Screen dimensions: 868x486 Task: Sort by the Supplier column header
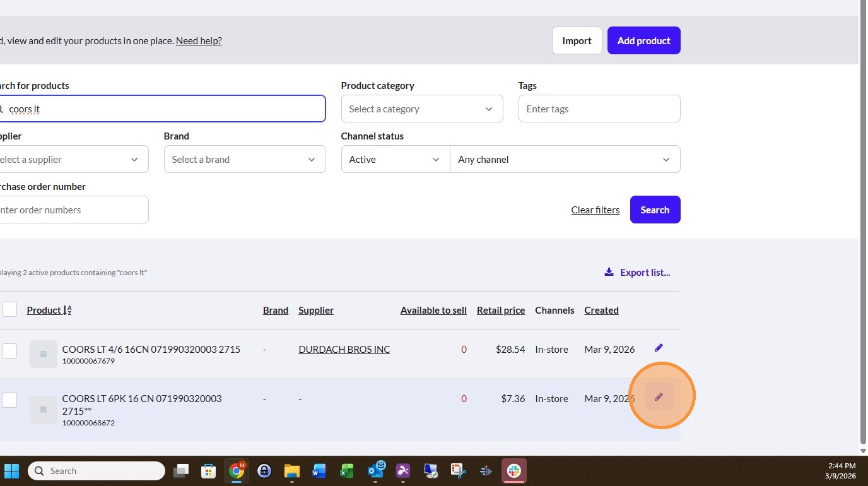click(316, 310)
